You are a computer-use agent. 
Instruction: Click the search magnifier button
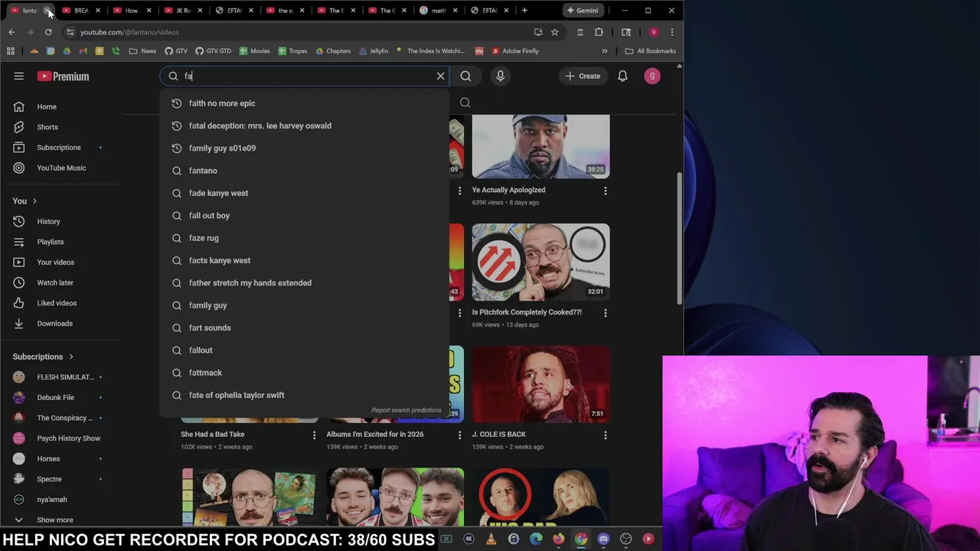click(465, 76)
